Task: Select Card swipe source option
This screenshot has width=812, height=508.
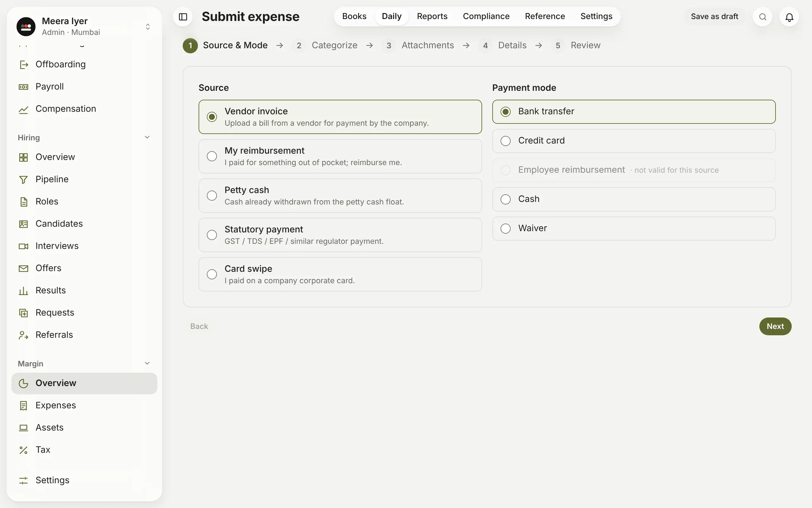Action: pos(340,274)
